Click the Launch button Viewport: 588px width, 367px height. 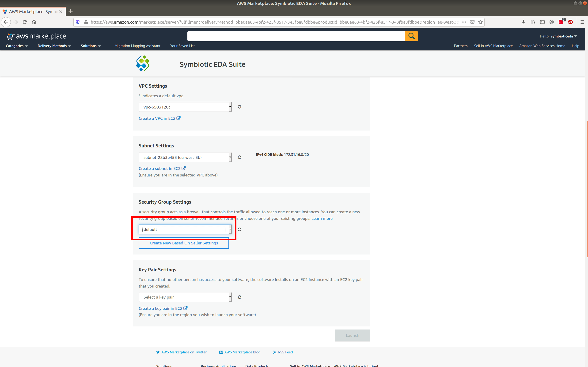click(x=353, y=335)
